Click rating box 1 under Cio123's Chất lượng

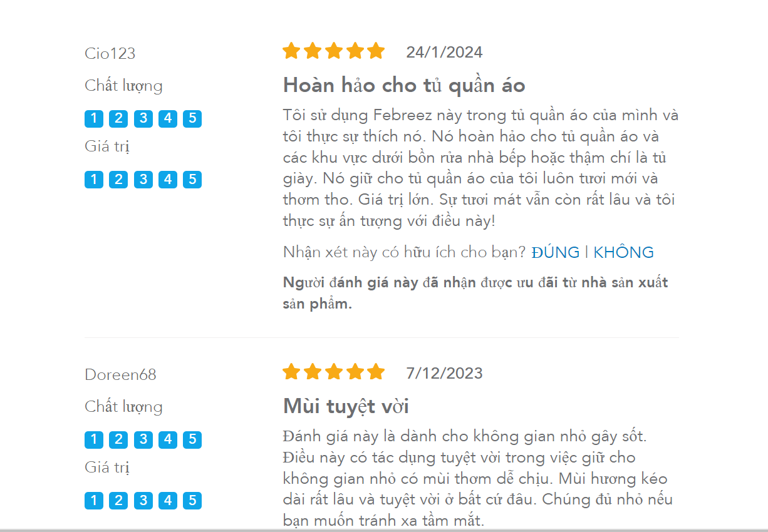(x=94, y=118)
